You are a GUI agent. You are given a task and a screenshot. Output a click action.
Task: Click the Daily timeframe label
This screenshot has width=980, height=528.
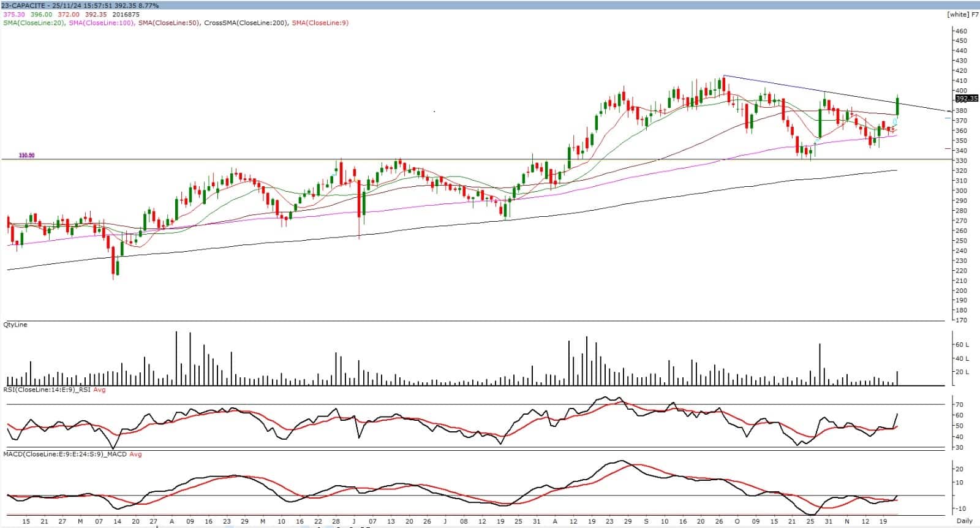964,521
